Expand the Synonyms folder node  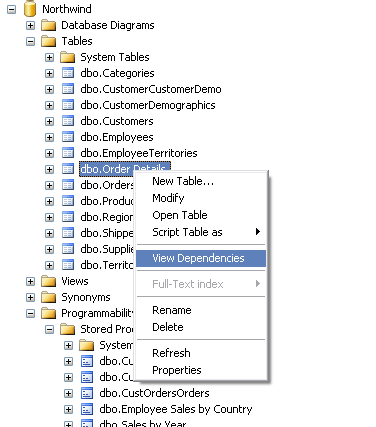pyautogui.click(x=30, y=297)
